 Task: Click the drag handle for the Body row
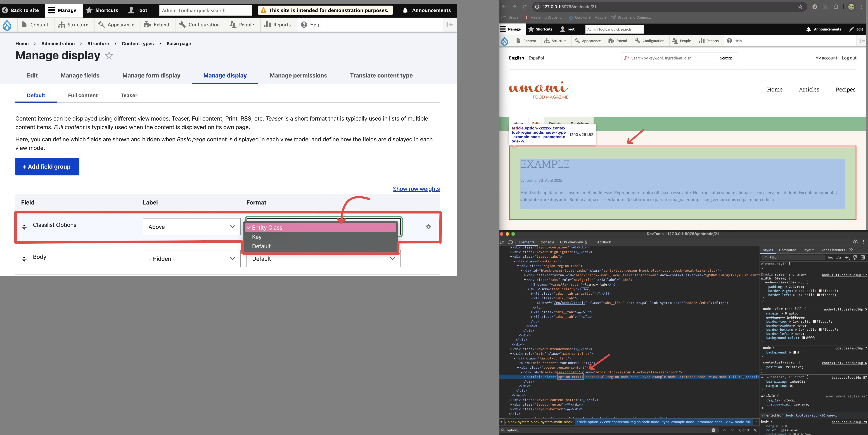pyautogui.click(x=24, y=259)
